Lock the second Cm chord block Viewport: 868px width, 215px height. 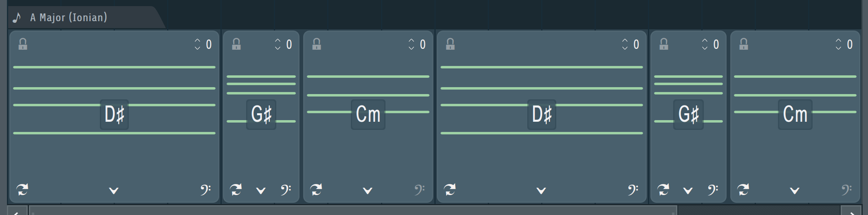pyautogui.click(x=744, y=44)
